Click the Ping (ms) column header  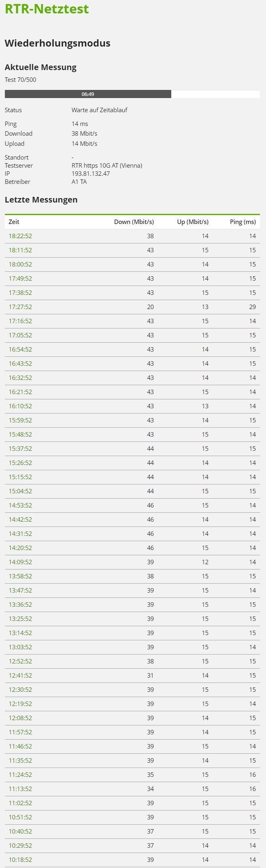tap(243, 222)
